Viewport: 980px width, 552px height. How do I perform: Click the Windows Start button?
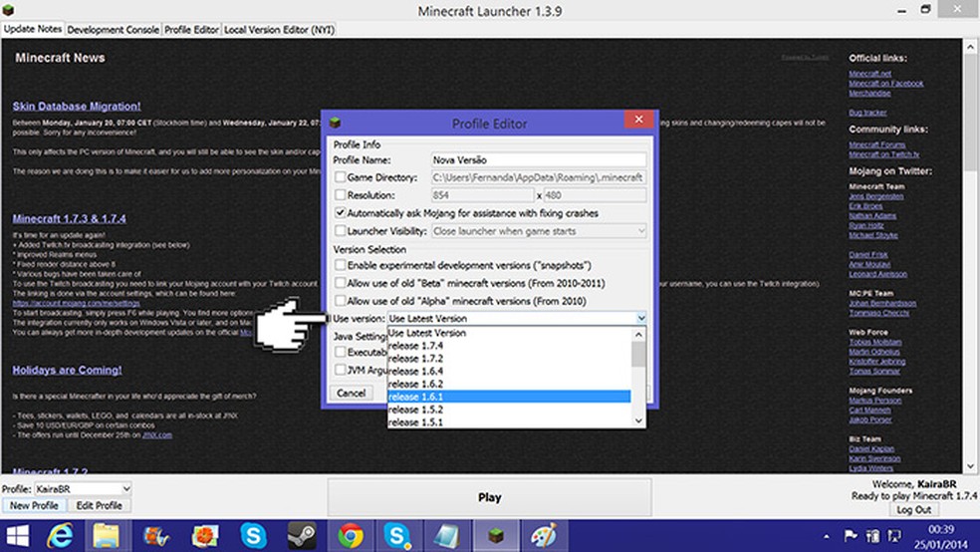17,536
